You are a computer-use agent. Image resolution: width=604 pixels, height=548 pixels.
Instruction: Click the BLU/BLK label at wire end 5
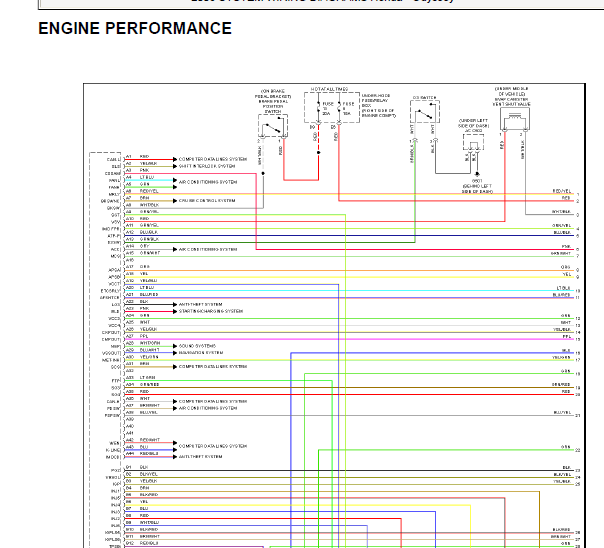[562, 233]
